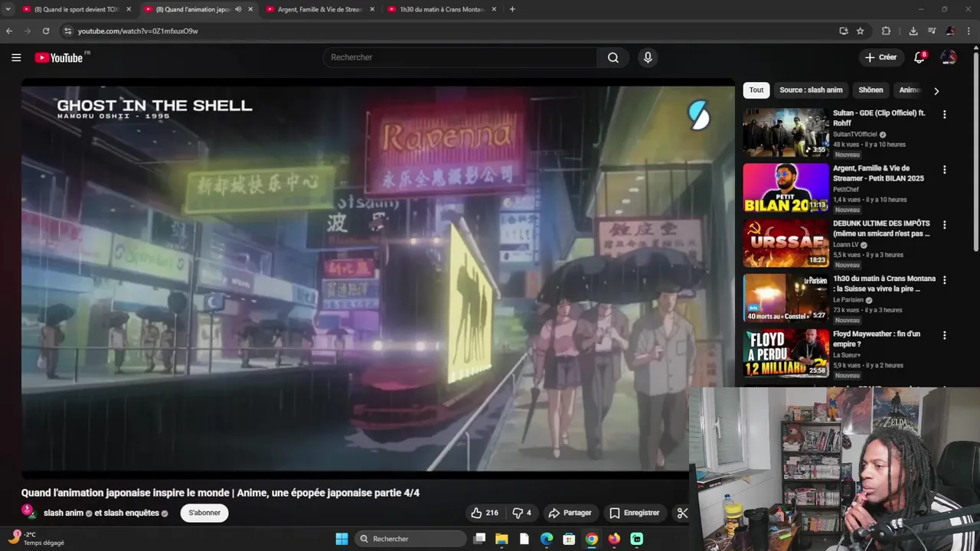The width and height of the screenshot is (980, 551).
Task: Click the S'abonner button
Action: (204, 513)
